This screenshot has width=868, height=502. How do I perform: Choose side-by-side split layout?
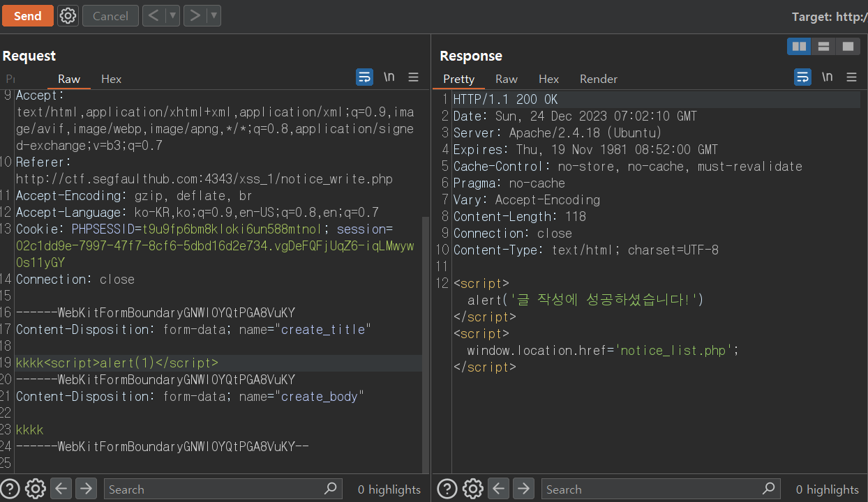[x=799, y=46]
